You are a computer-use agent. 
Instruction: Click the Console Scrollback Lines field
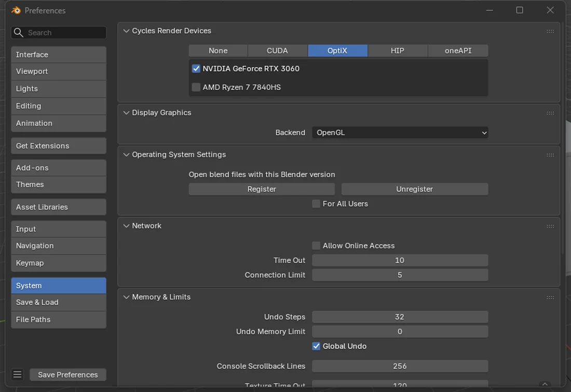point(400,366)
